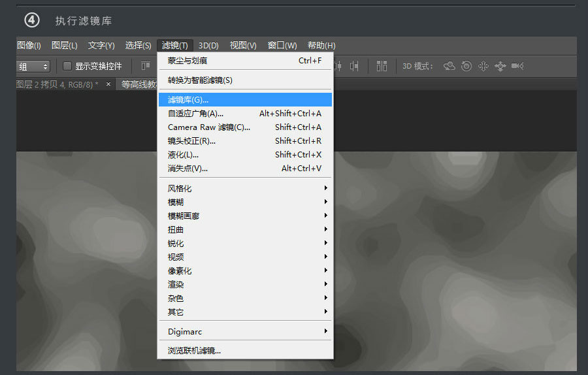Open the 窗口(W) menu

pyautogui.click(x=282, y=45)
